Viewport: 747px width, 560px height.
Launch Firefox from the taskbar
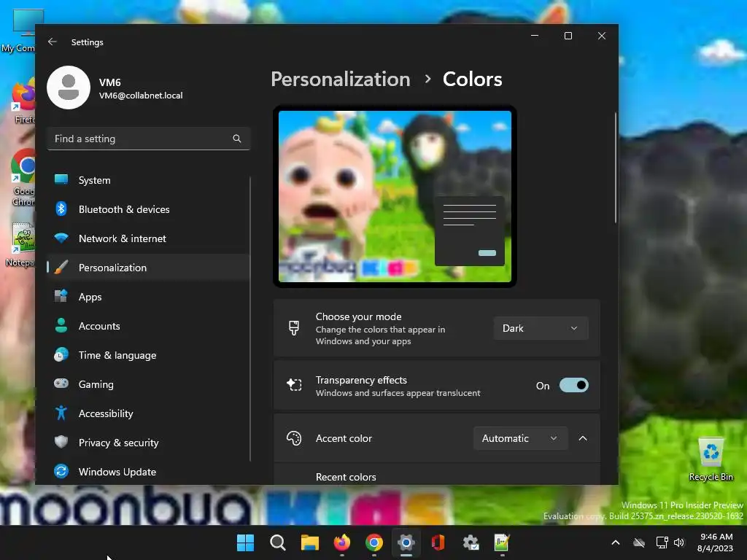click(341, 542)
